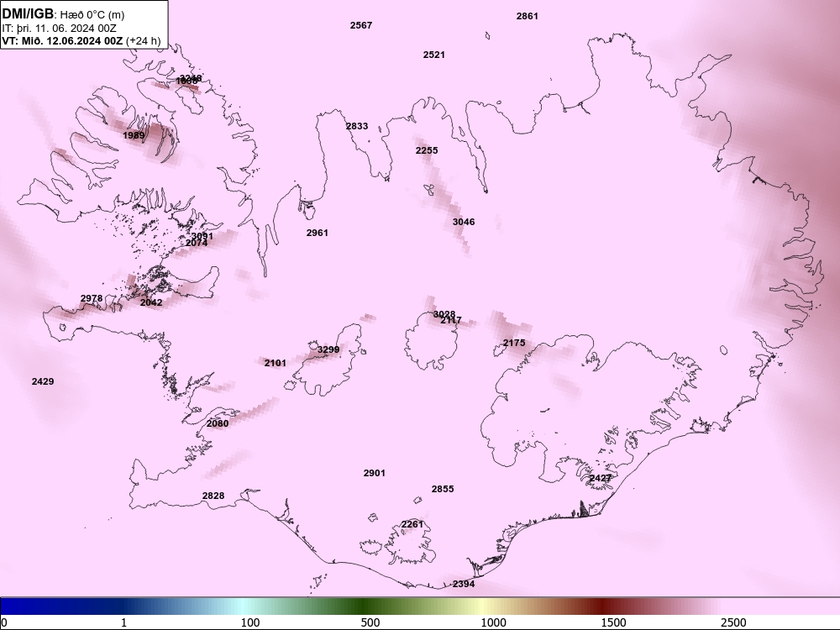Click the height value 3091

coord(202,236)
